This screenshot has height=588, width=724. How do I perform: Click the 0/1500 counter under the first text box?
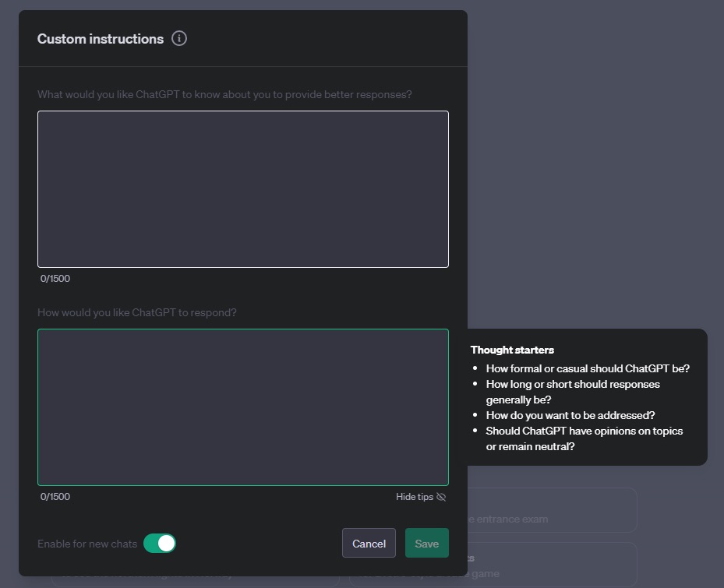pos(55,279)
